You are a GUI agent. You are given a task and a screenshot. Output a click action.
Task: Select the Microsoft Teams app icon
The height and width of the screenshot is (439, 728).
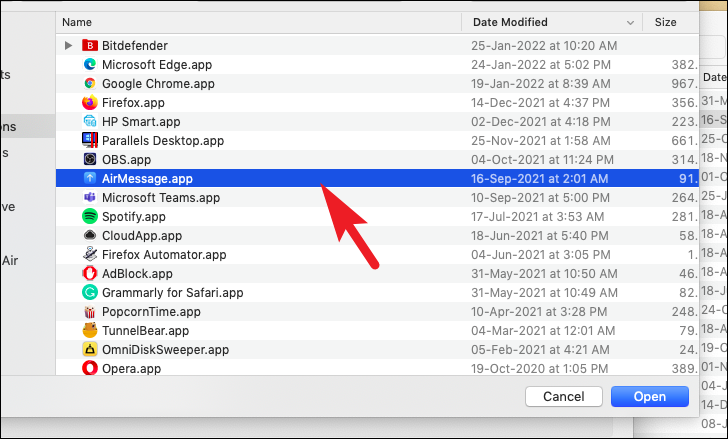click(90, 198)
